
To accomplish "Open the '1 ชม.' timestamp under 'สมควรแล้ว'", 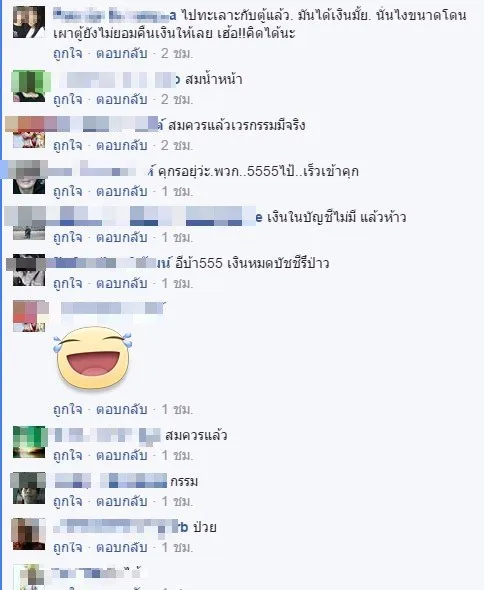I will point(177,456).
